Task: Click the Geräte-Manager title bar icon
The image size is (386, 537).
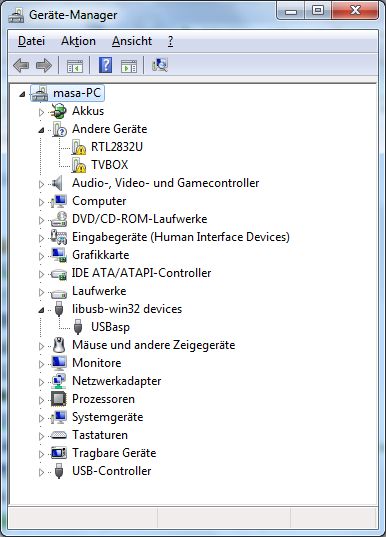Action: (x=16, y=15)
